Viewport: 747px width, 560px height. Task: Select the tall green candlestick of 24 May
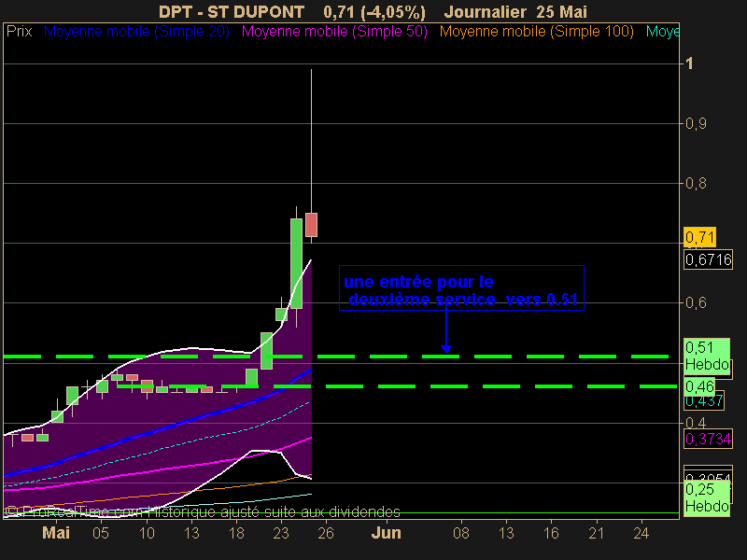click(296, 263)
